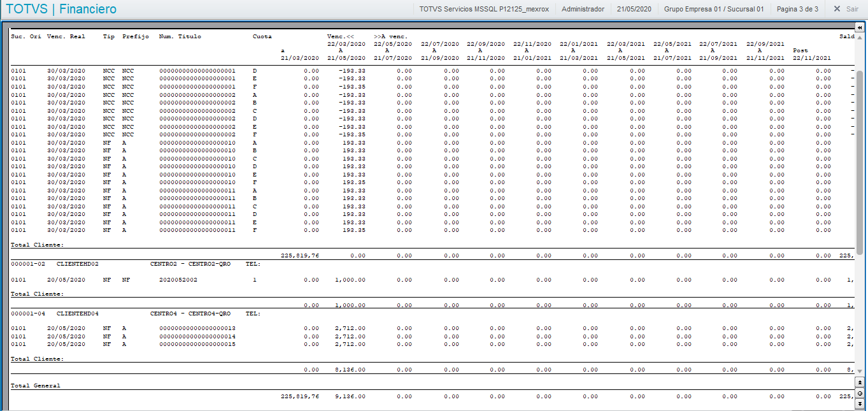The width and height of the screenshot is (868, 411).
Task: Click 2,712.00 in title 0013 row
Action: (350, 328)
